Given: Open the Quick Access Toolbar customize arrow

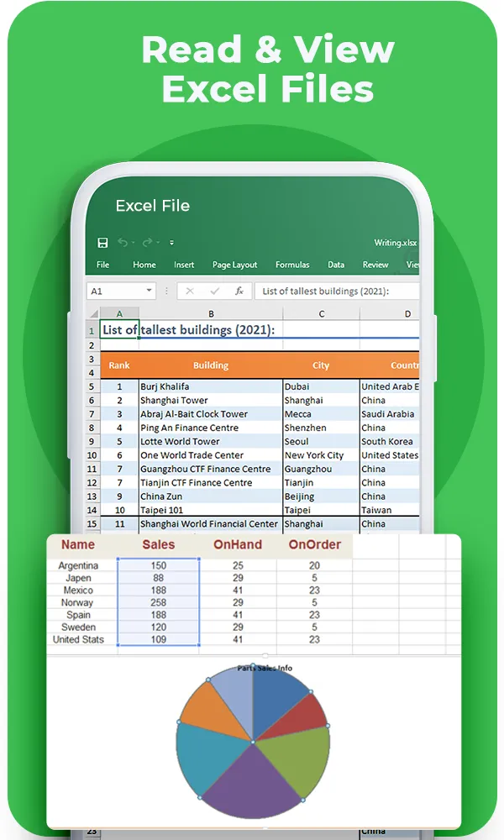Looking at the screenshot, I should point(171,243).
